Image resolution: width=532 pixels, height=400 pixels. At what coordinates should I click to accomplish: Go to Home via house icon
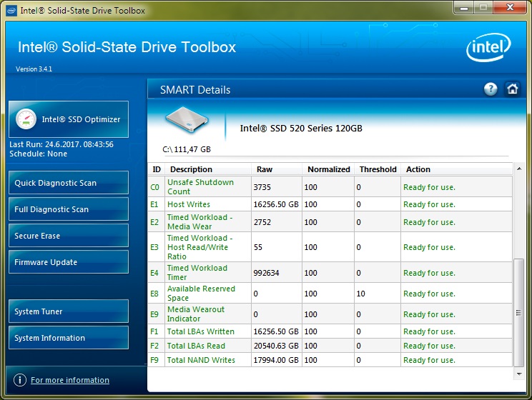[512, 89]
